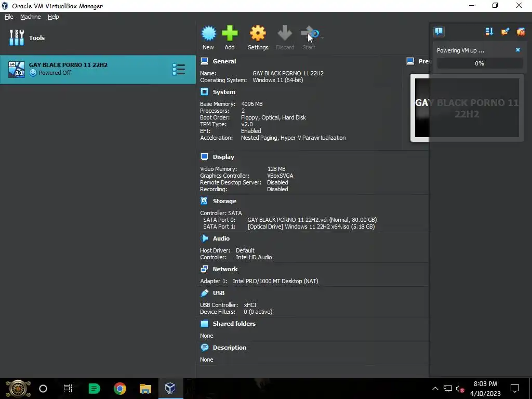Open the Start button's dropdown arrow

coord(322,37)
